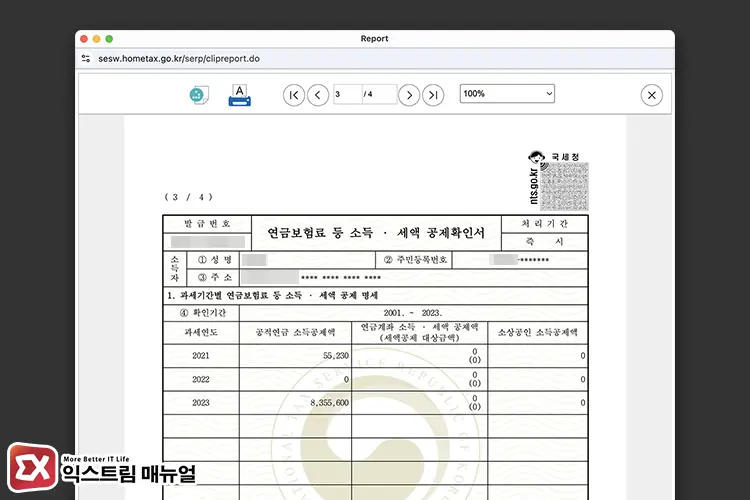Jump to the last report page
The width and height of the screenshot is (750, 500).
433,95
